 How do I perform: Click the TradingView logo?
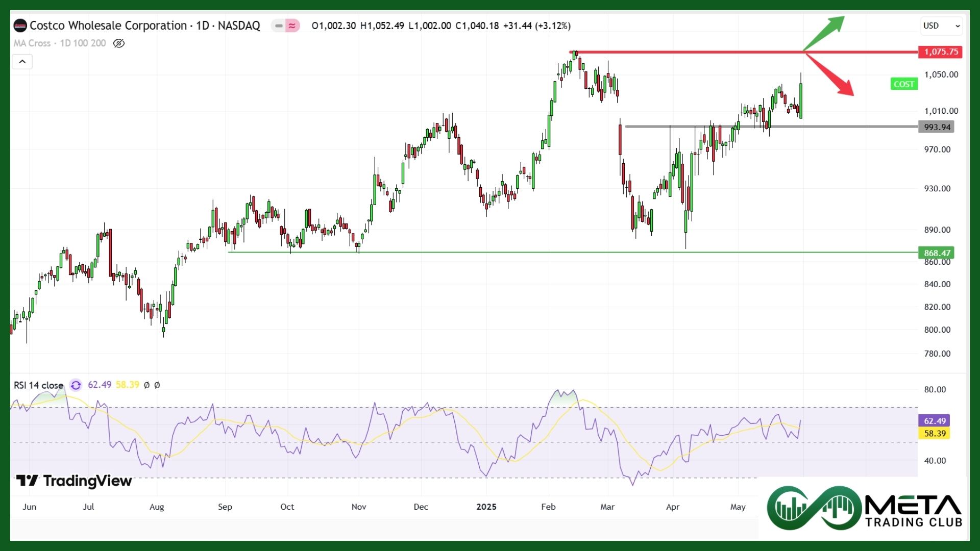74,481
